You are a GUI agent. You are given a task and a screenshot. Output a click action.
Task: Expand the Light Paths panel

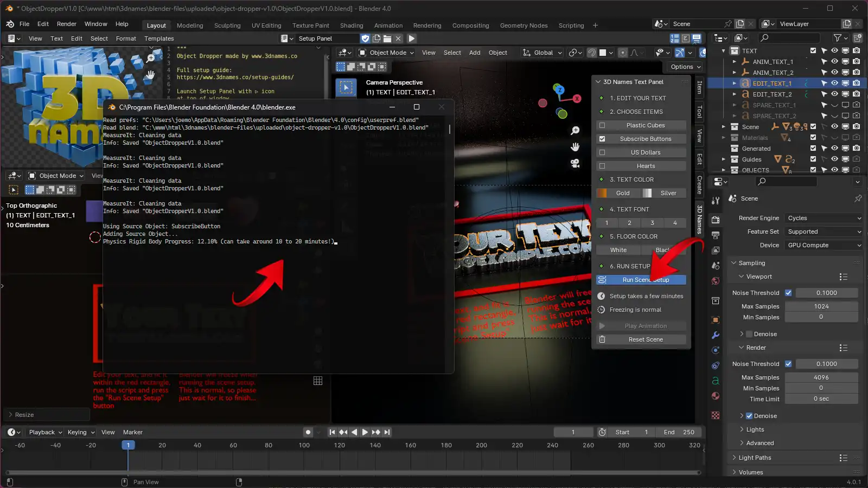coord(755,458)
